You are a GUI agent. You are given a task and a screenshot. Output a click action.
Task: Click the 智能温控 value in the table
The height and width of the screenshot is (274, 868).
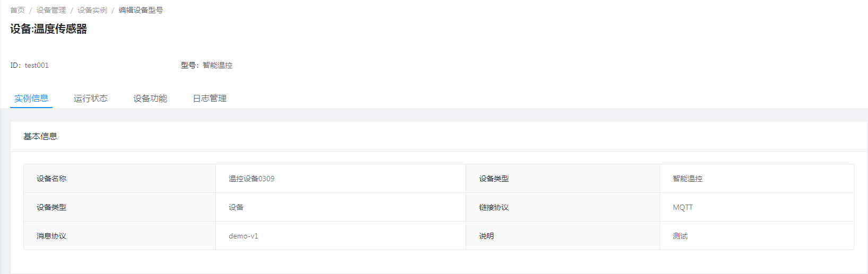(x=687, y=179)
